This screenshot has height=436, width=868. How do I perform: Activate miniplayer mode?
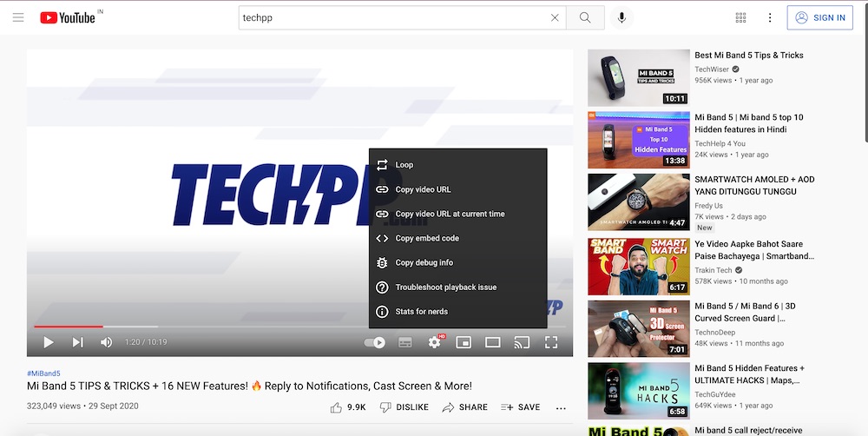(x=464, y=342)
